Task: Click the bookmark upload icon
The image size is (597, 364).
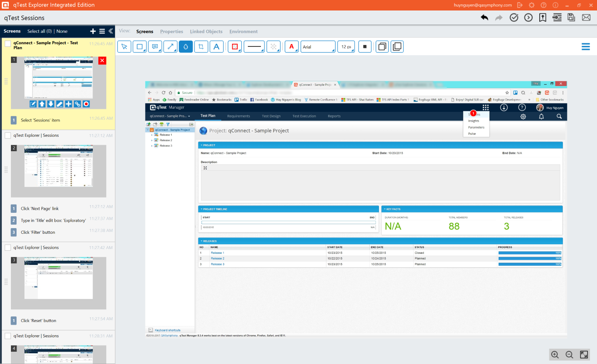Action: pos(542,17)
